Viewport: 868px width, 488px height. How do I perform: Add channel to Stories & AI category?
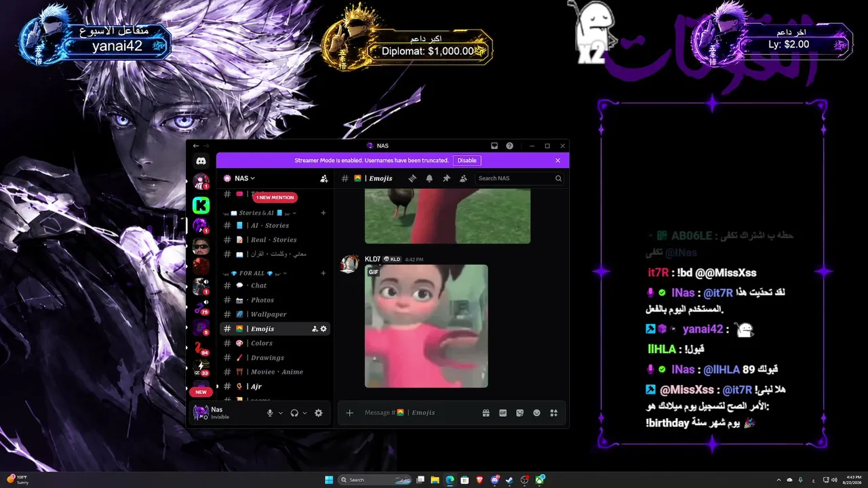323,213
